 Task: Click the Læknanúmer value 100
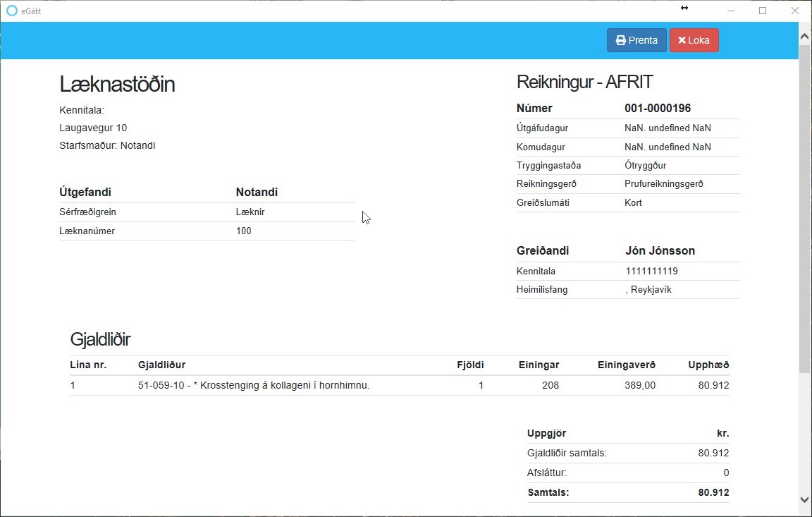click(243, 231)
